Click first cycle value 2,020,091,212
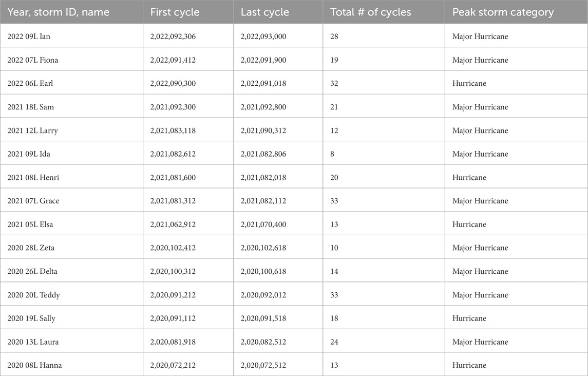Viewport: 588px width, 376px height. tap(173, 295)
